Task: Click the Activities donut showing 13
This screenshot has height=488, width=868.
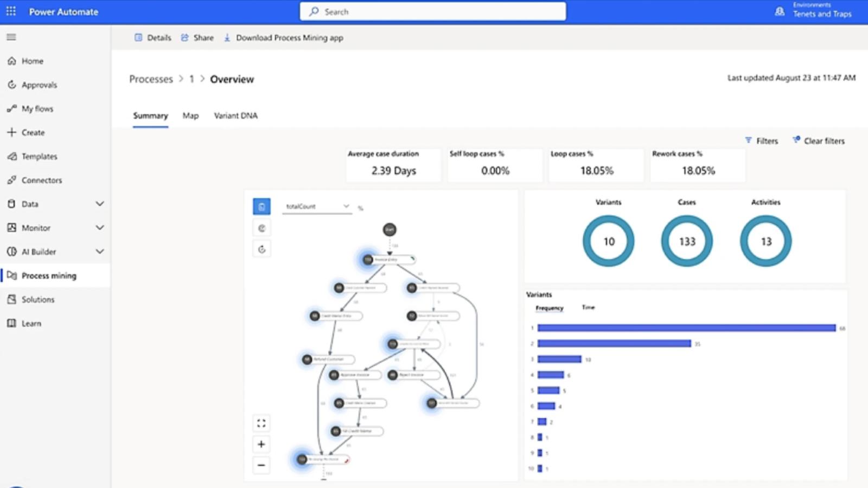Action: click(x=765, y=241)
